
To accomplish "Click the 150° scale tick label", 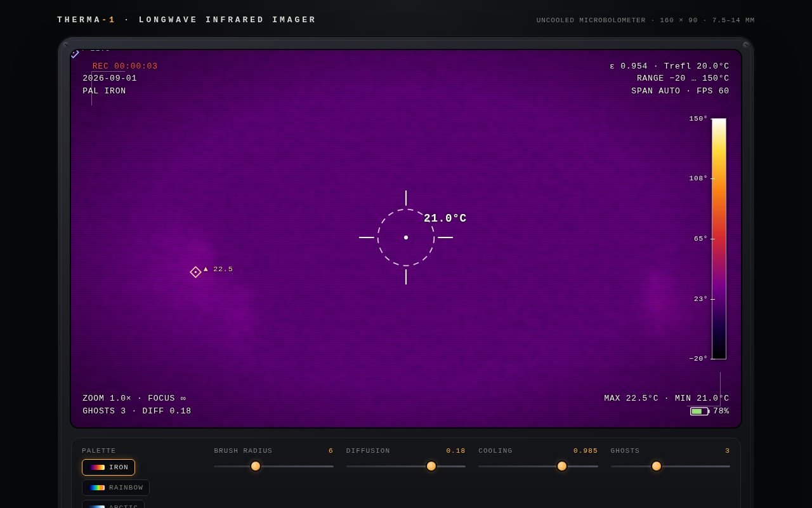I will [698, 119].
